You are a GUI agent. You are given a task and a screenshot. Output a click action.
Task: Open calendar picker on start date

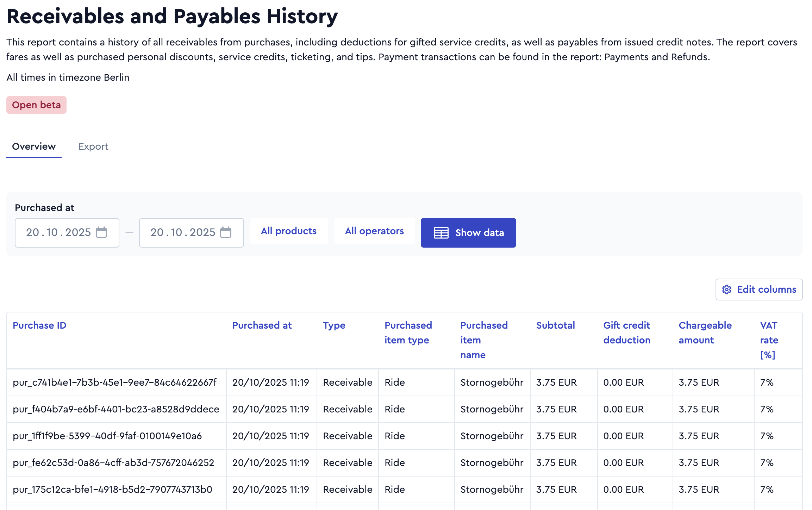click(101, 232)
